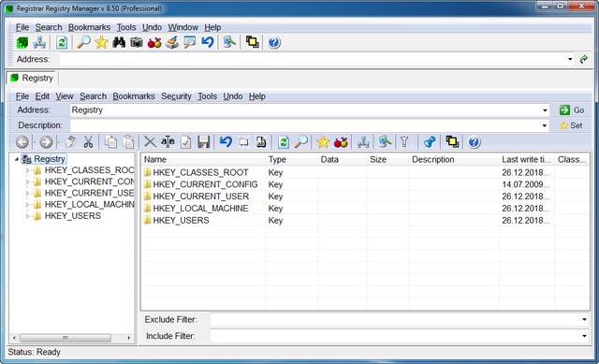
Task: Select the Registry tab
Action: click(x=32, y=78)
